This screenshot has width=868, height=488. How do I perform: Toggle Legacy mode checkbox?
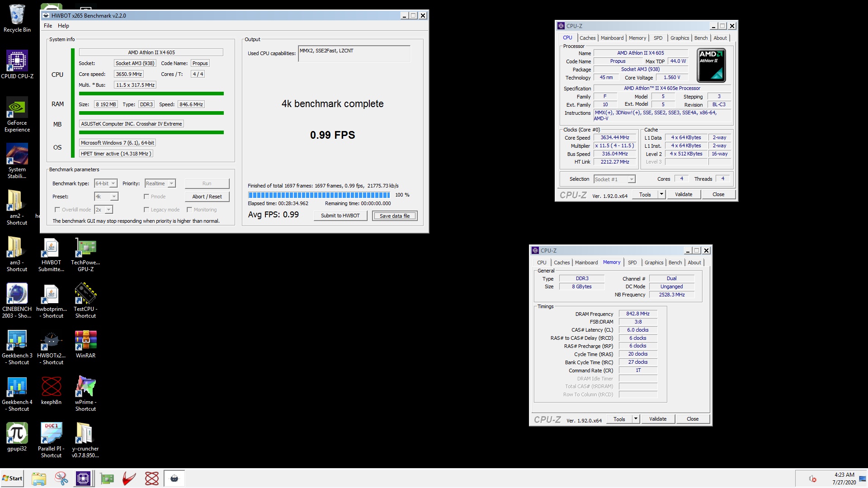tap(146, 210)
